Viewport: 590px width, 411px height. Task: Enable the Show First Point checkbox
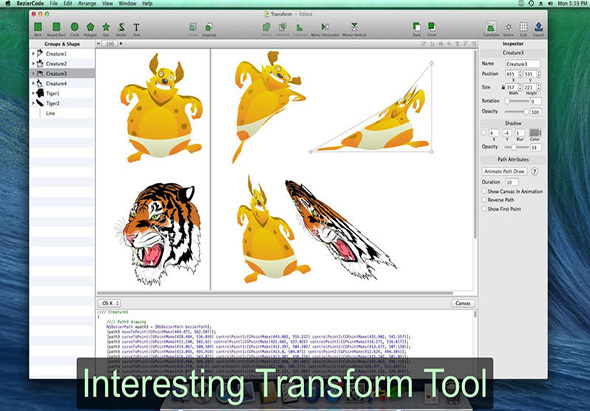click(x=484, y=209)
